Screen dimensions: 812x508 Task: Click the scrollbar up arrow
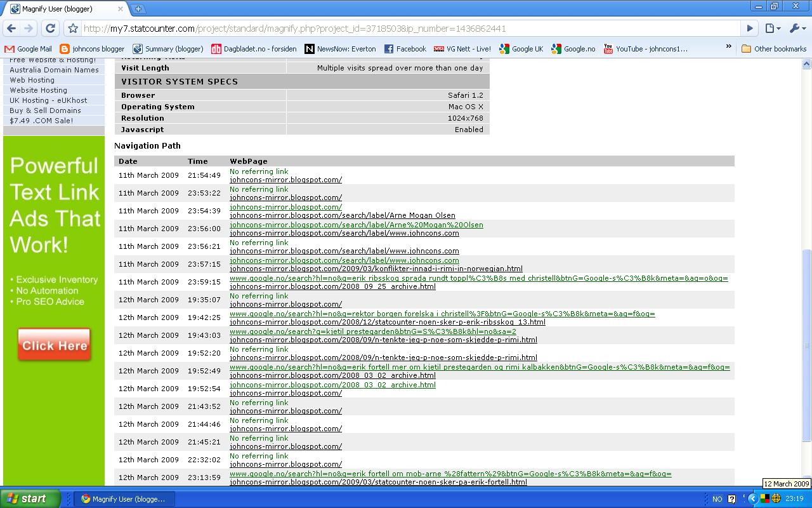[807, 63]
